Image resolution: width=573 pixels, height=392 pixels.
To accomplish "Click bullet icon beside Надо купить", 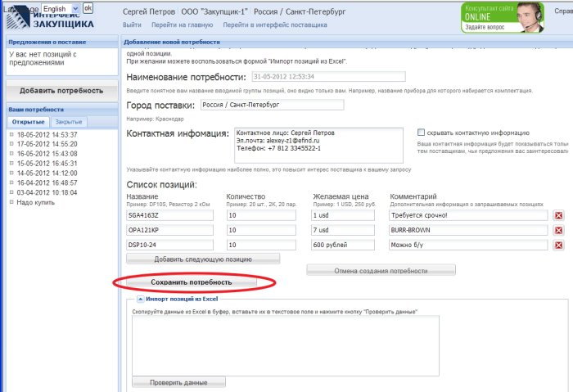I will [x=11, y=202].
